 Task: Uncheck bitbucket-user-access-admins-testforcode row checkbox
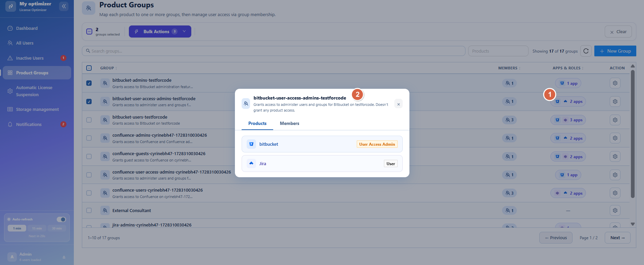point(89,102)
